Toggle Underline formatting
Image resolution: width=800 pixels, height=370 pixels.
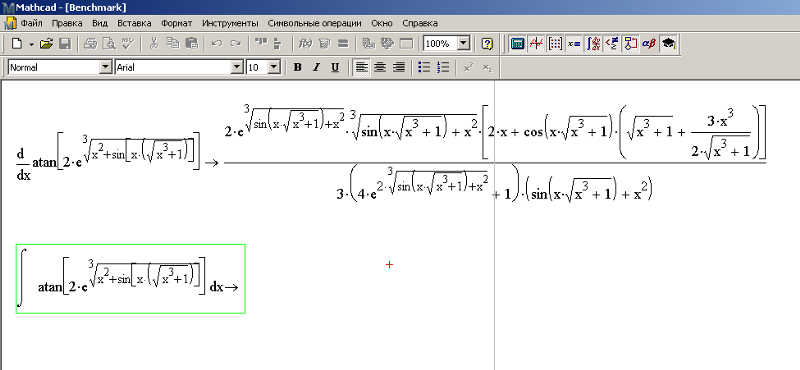pyautogui.click(x=335, y=67)
